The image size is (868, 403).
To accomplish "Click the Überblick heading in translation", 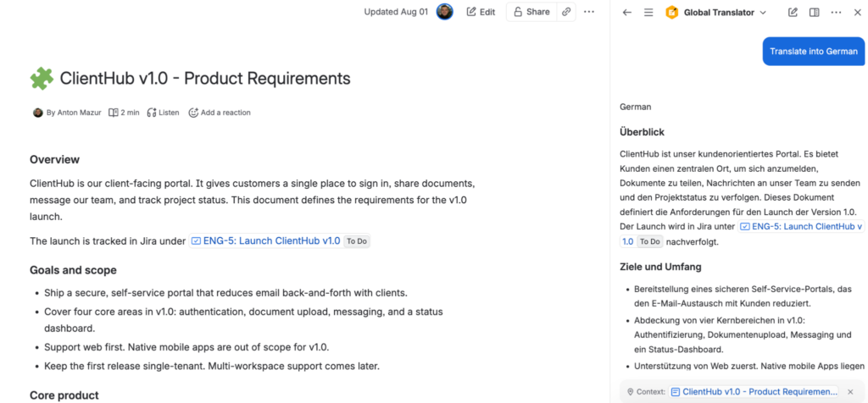I will 643,132.
